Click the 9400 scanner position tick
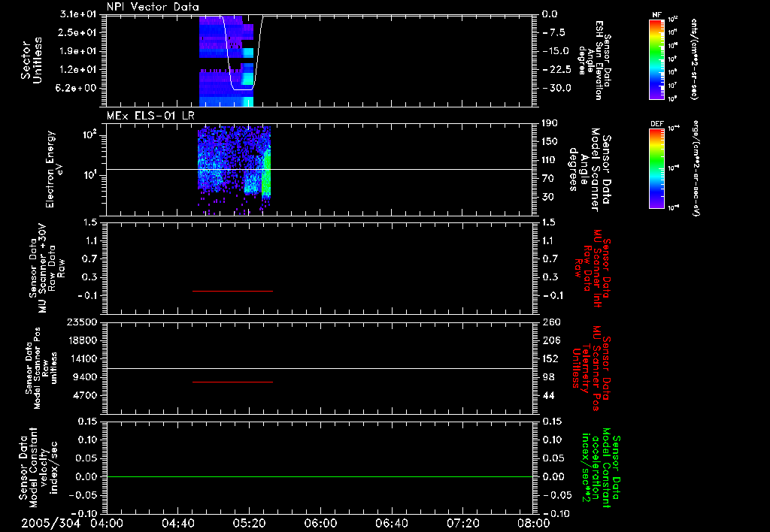The image size is (770, 532). pyautogui.click(x=84, y=377)
